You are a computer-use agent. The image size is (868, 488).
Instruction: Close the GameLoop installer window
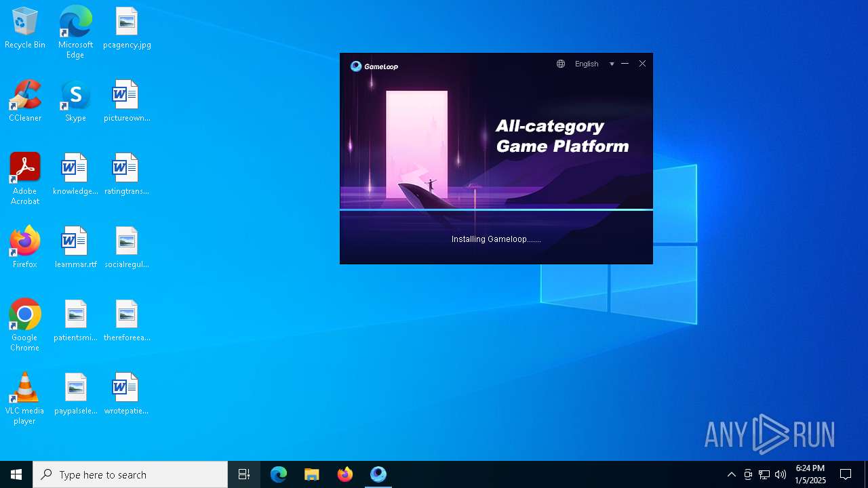tap(642, 64)
